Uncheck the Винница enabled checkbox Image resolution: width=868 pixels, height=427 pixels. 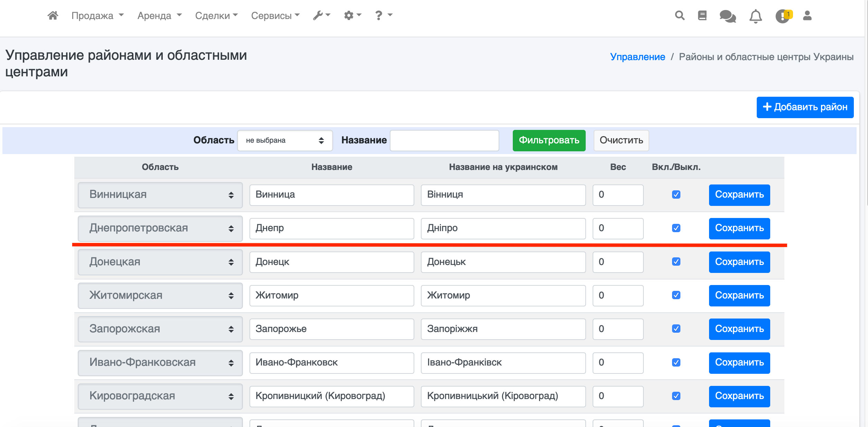(x=676, y=194)
